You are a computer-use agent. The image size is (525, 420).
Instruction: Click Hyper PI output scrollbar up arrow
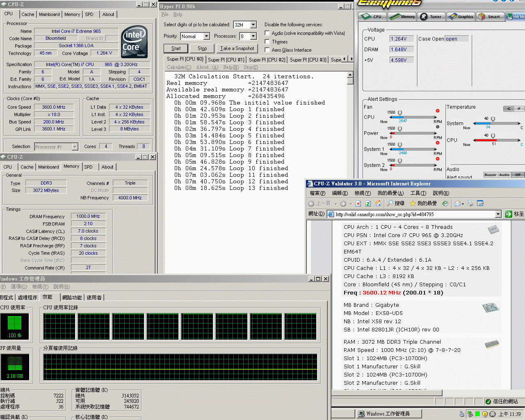350,75
